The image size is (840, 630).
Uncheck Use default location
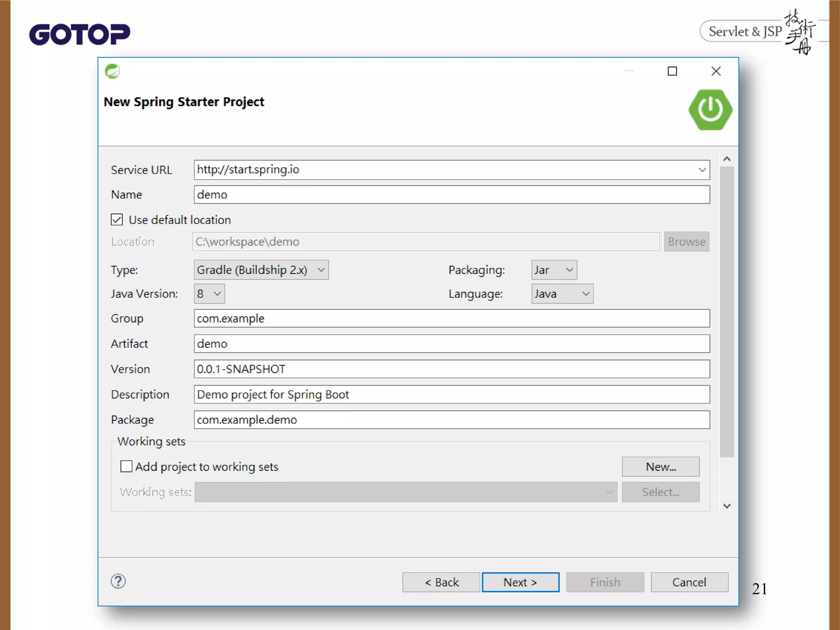[x=117, y=220]
